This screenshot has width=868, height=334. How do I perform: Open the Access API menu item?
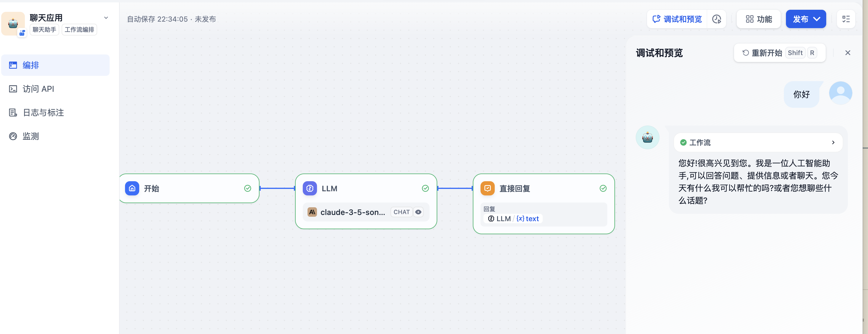38,89
